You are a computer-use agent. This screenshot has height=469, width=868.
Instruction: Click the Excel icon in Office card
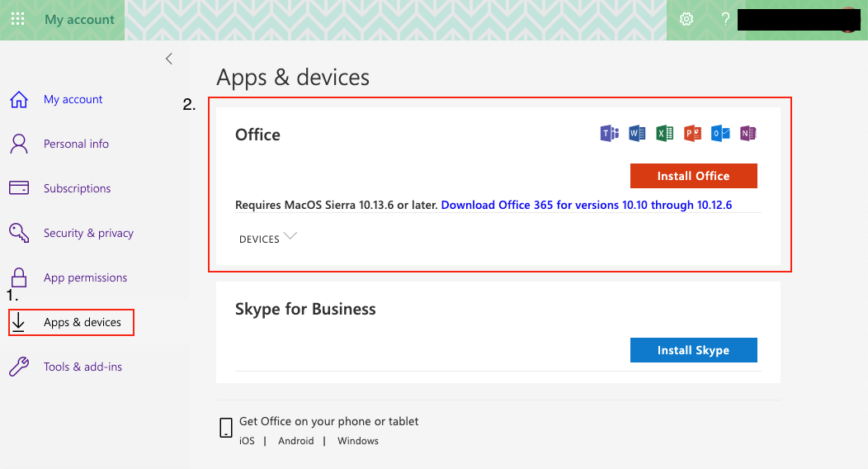tap(665, 134)
